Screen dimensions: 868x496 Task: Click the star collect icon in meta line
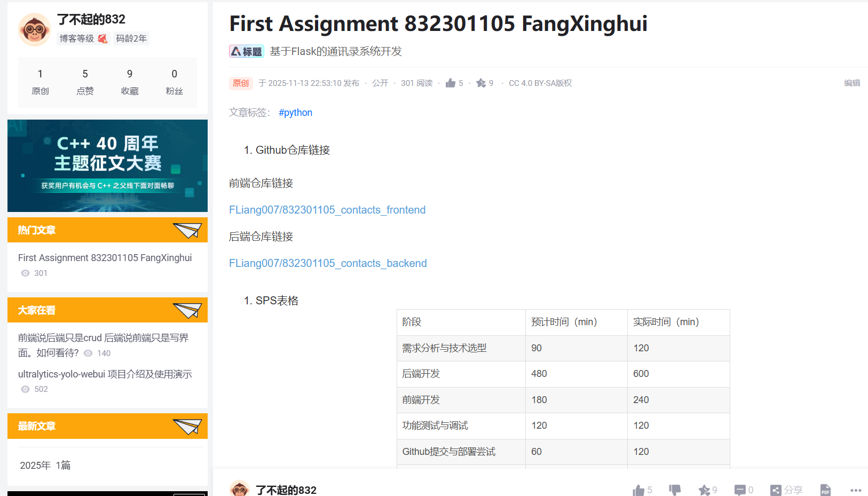[x=481, y=83]
